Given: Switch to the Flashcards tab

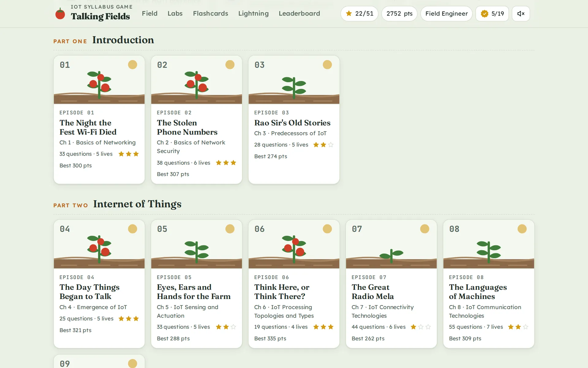Looking at the screenshot, I should point(210,13).
